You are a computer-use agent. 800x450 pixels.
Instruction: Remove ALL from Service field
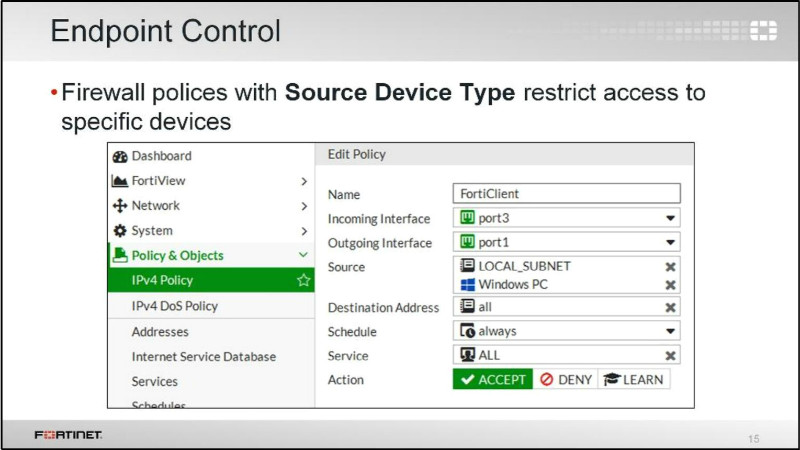click(x=670, y=356)
